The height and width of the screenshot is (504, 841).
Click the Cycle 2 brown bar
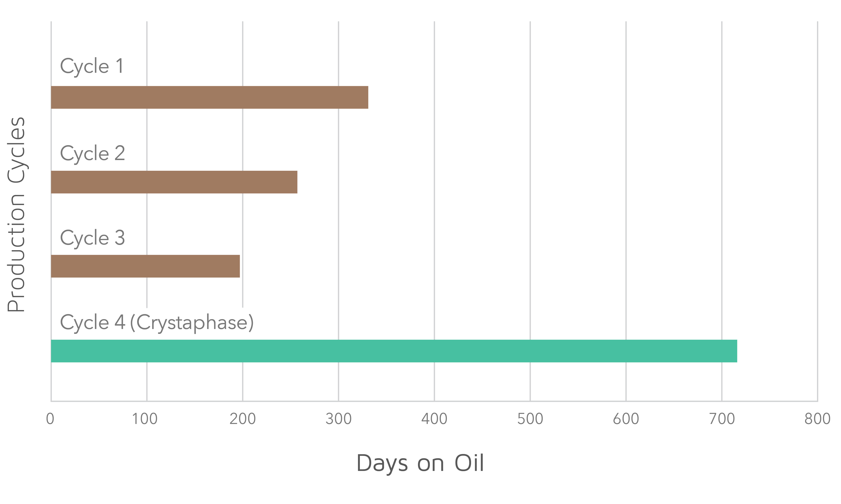[174, 182]
